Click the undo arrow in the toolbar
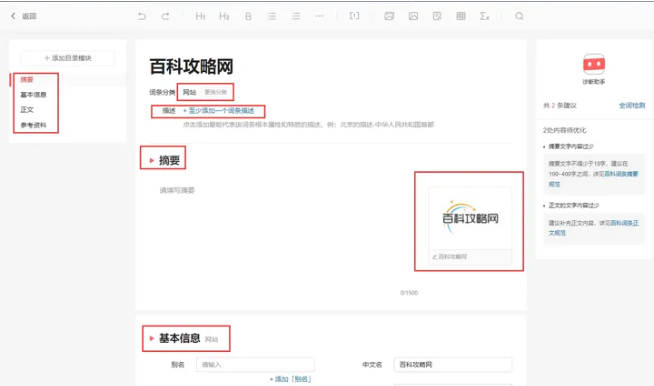654x386 pixels. pos(142,16)
